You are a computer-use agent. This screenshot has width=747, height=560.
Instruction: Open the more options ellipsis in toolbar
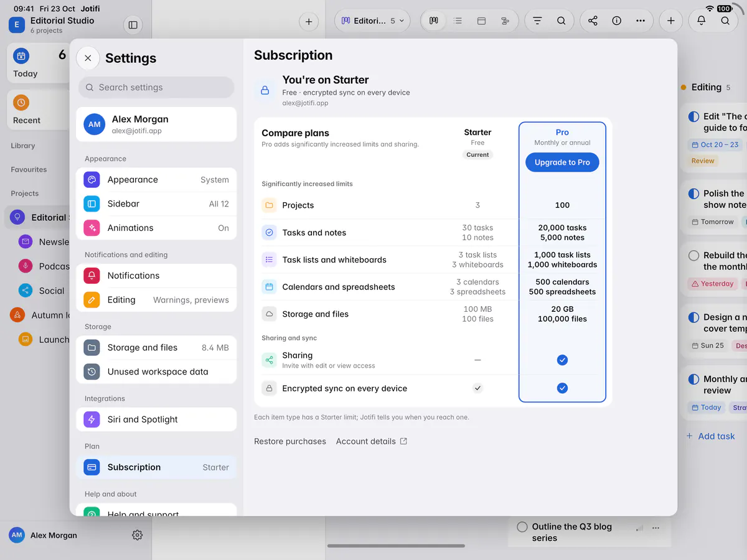(641, 21)
